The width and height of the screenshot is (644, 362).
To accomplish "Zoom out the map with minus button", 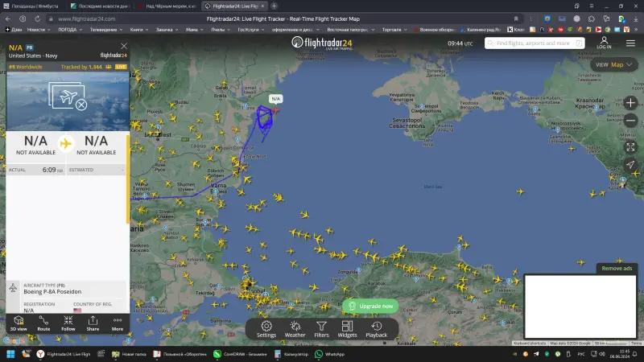I will pyautogui.click(x=630, y=121).
